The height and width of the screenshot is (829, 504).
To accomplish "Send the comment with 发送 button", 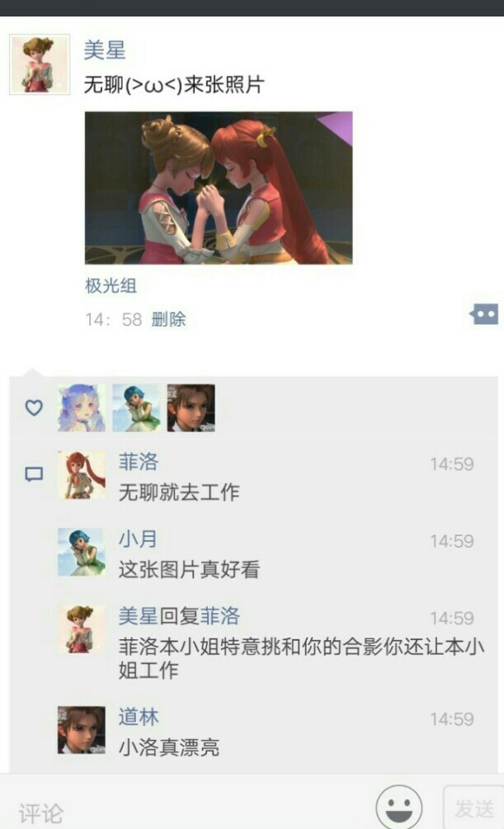I will click(473, 808).
